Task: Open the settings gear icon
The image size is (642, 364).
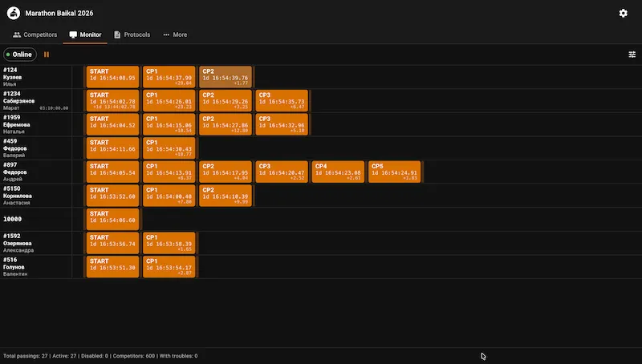Action: 624,13
